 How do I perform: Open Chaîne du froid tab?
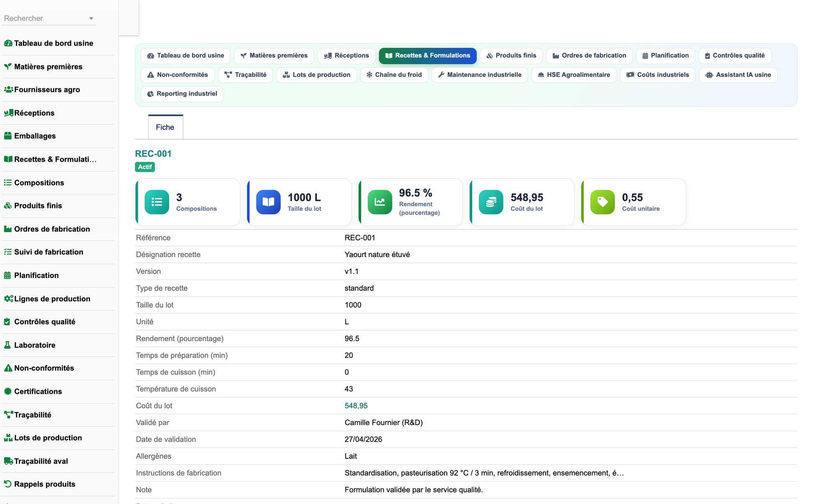394,75
